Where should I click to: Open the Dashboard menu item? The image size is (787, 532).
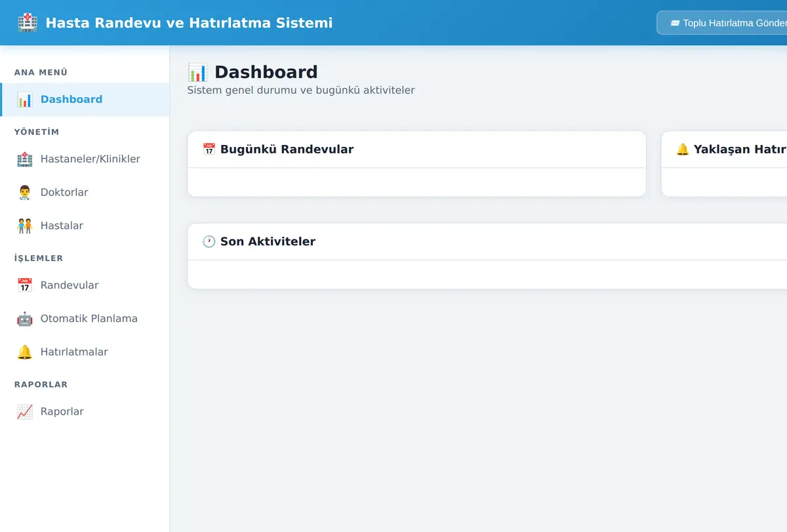85,100
